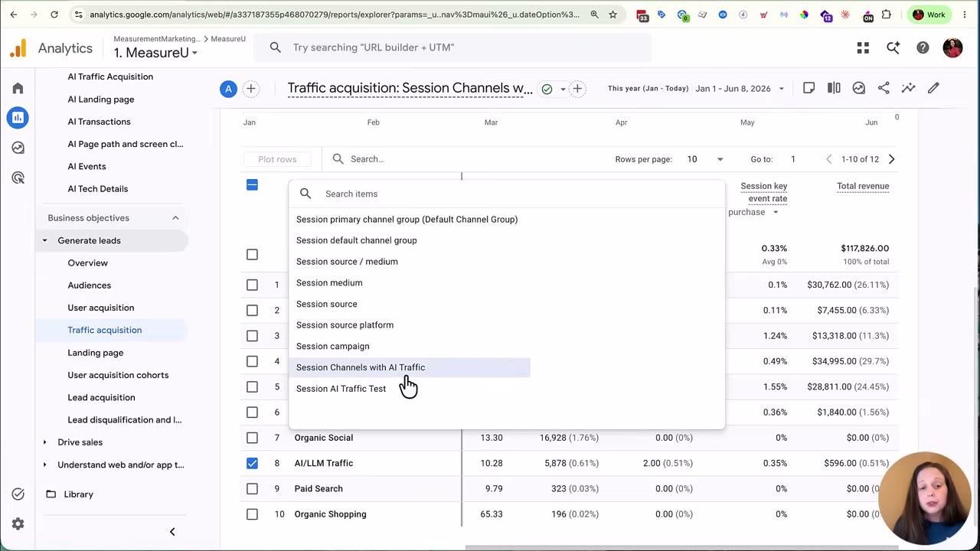Viewport: 980px width, 551px height.
Task: Open AI Traffic Acquisition report
Action: click(x=110, y=77)
